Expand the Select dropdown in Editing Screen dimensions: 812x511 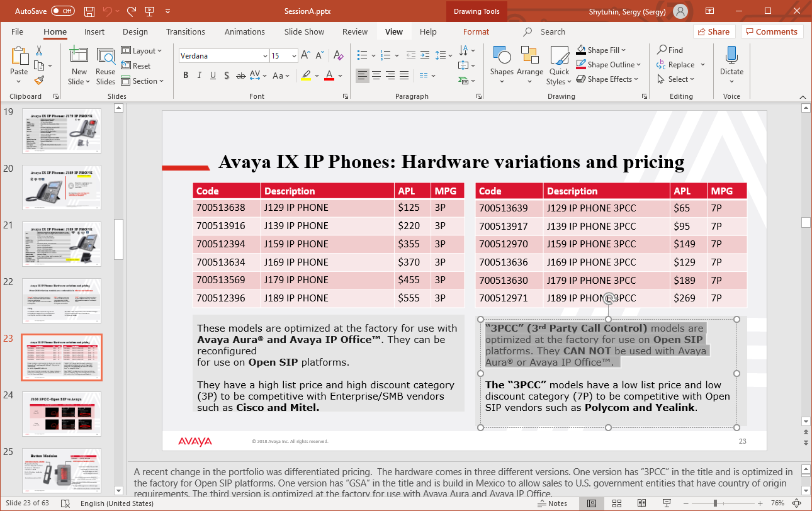[x=675, y=79]
